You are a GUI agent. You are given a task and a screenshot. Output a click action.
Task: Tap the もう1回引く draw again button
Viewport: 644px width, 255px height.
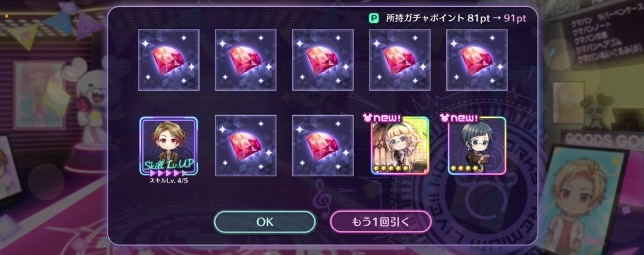[x=381, y=222]
